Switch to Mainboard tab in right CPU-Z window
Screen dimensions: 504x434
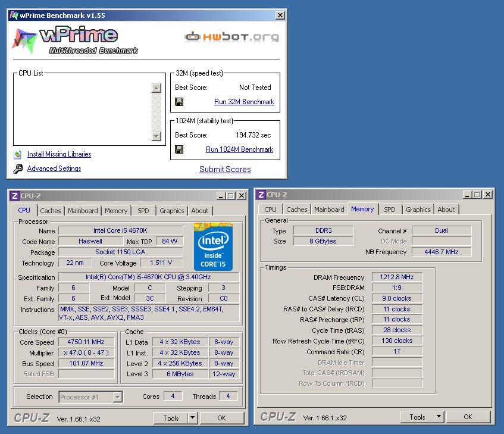(329, 210)
